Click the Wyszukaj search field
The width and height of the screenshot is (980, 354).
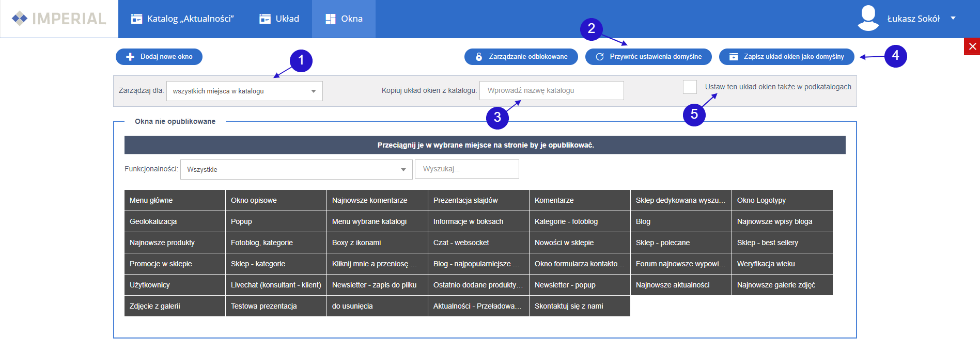coord(466,169)
